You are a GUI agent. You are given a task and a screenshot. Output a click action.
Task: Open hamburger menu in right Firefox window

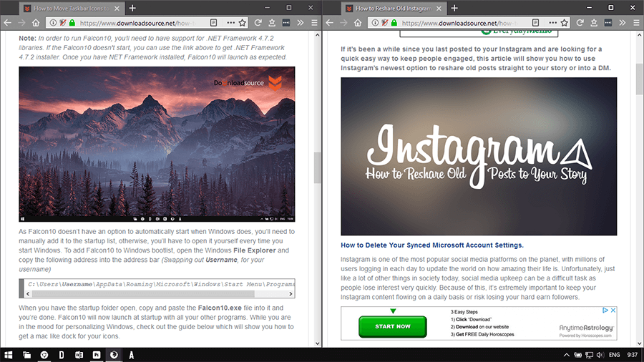(x=636, y=23)
